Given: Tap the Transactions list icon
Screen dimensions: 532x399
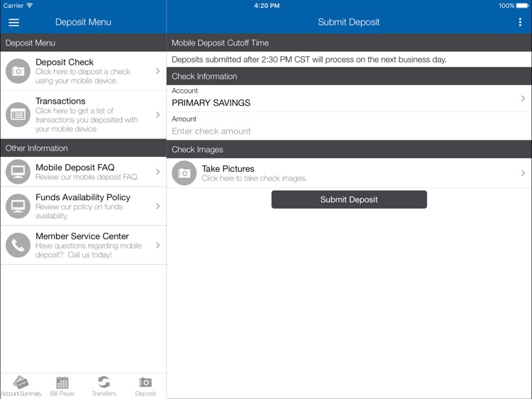Looking at the screenshot, I should click(x=18, y=115).
